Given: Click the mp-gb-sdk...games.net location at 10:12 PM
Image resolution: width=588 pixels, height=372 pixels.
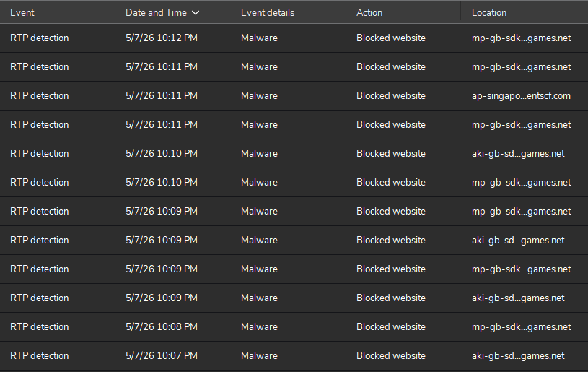Looking at the screenshot, I should [x=521, y=38].
